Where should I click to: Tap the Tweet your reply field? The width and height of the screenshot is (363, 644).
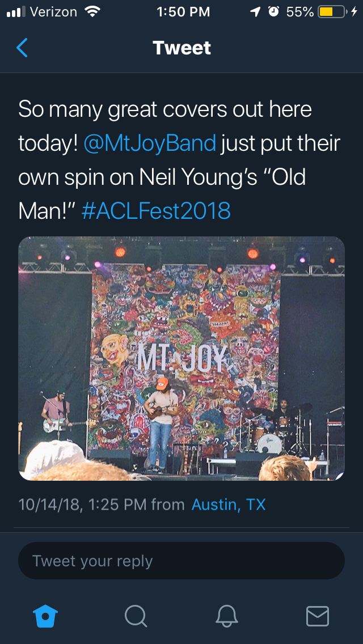[181, 561]
